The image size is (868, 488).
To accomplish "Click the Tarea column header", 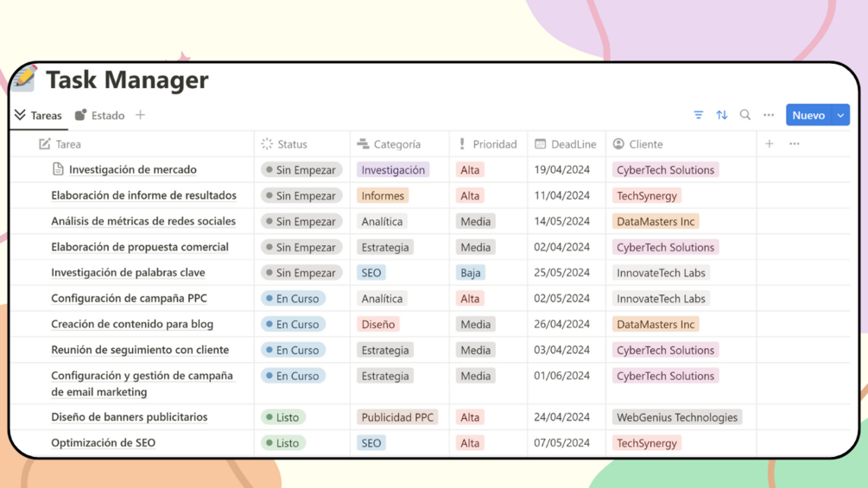I will click(60, 144).
